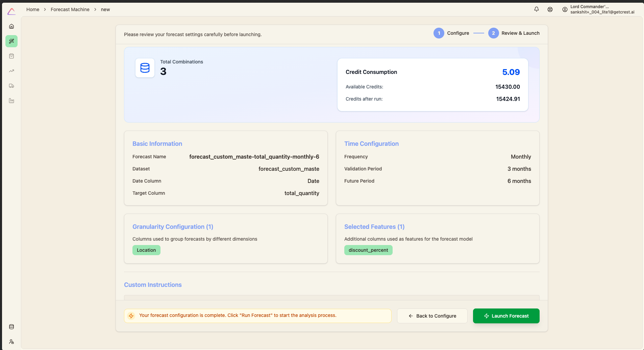644x350 pixels.
Task: Click the Validation Period value 3 months
Action: (x=519, y=169)
